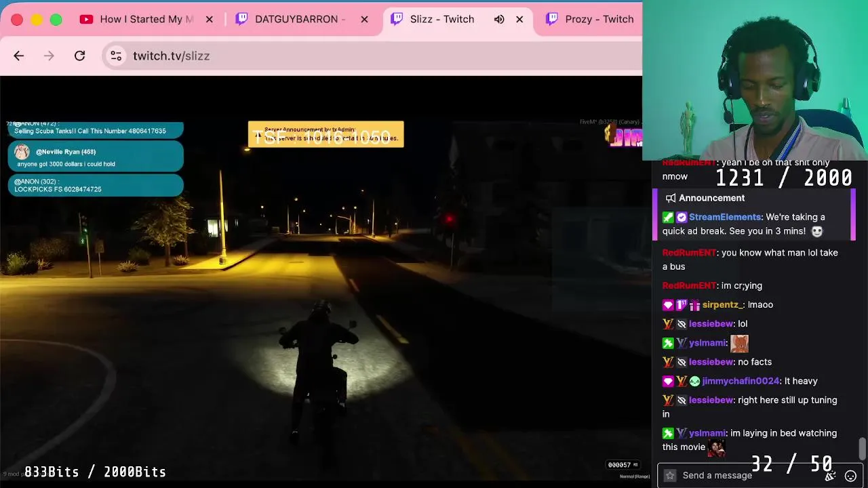
Task: Click the LV badge on lessiebew's 'lol' message
Action: point(668,324)
